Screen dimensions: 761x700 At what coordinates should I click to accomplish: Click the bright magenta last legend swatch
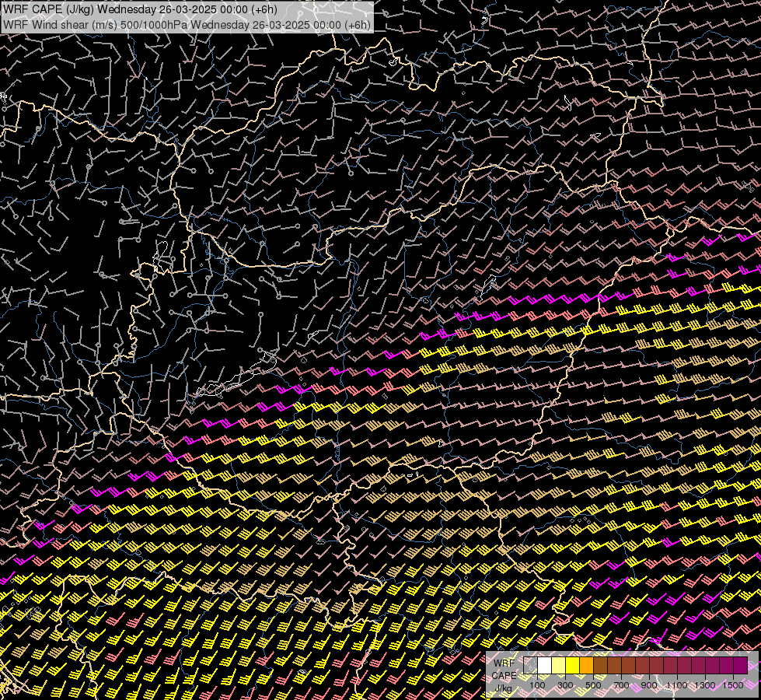[x=741, y=665]
